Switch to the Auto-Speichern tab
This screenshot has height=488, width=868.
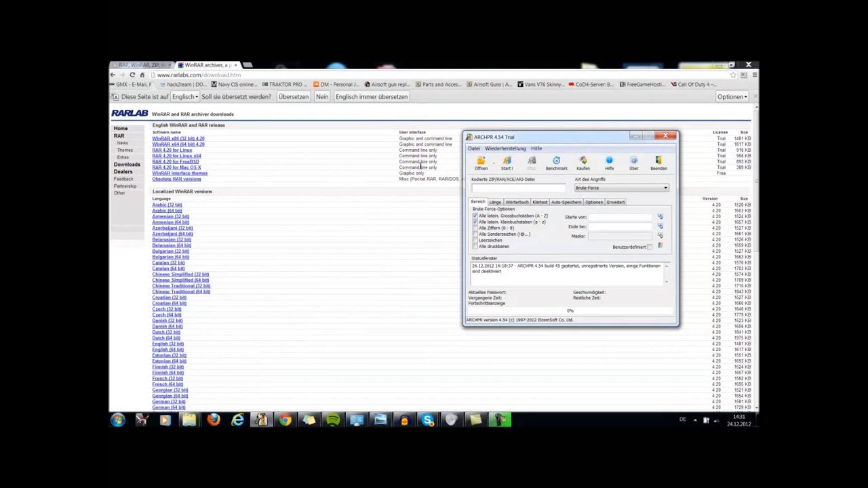[566, 202]
